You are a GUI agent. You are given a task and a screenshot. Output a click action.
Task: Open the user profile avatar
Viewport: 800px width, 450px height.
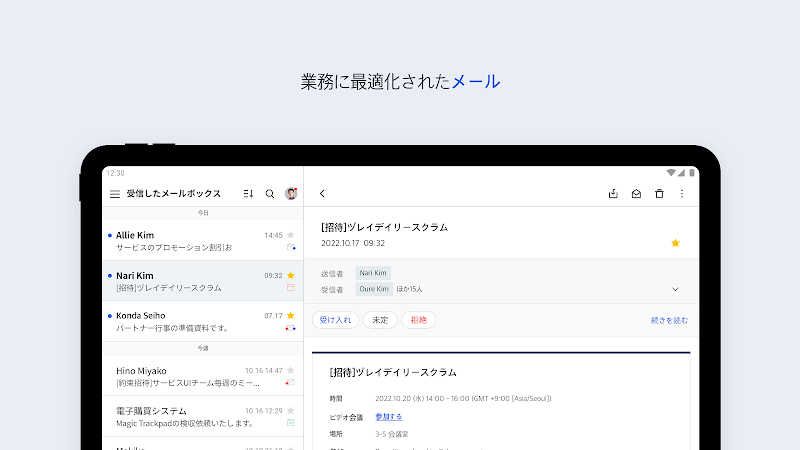coord(291,194)
